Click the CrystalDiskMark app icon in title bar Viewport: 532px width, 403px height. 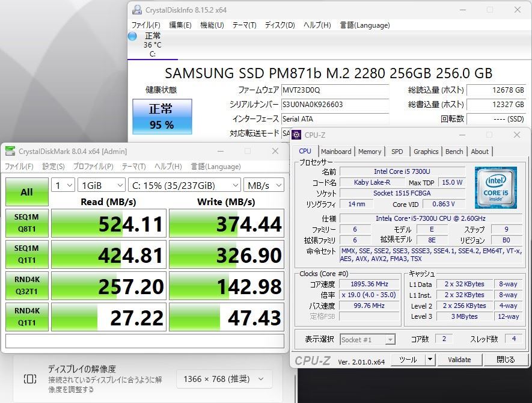[10, 152]
